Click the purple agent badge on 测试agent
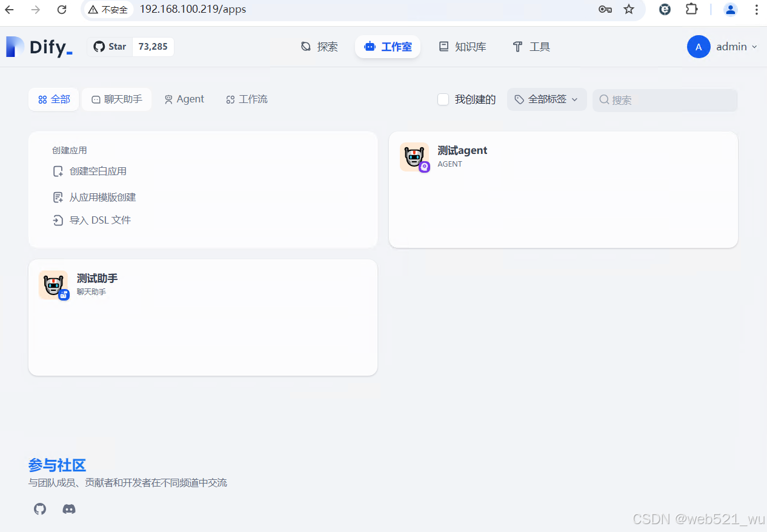767x532 pixels. click(425, 167)
